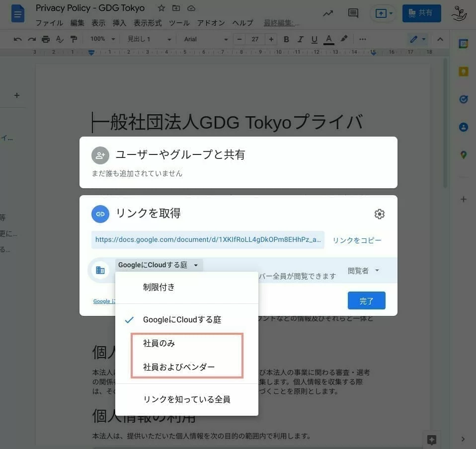The image size is (476, 449).
Task: Open the highlight color pen
Action: (x=344, y=39)
